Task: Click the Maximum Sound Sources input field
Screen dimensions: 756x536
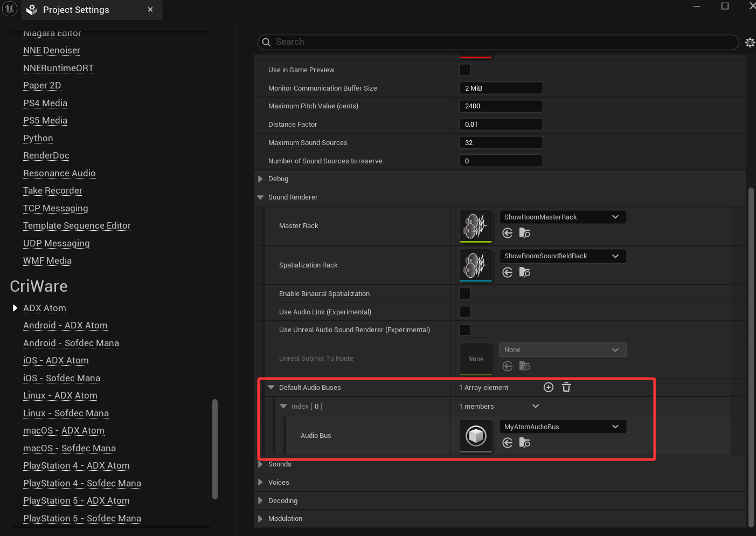Action: coord(501,142)
